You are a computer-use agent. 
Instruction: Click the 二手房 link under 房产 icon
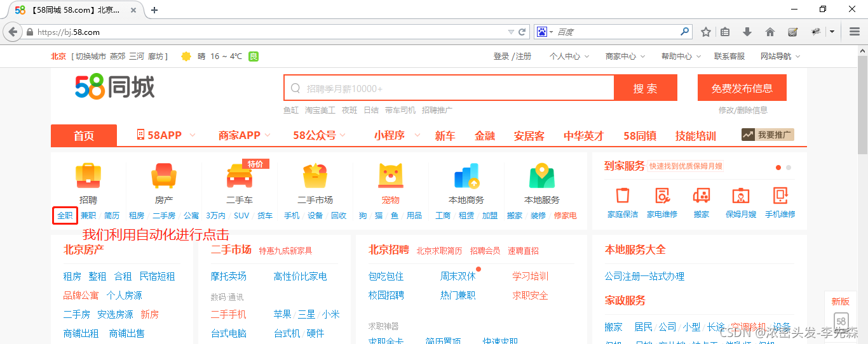tap(164, 216)
